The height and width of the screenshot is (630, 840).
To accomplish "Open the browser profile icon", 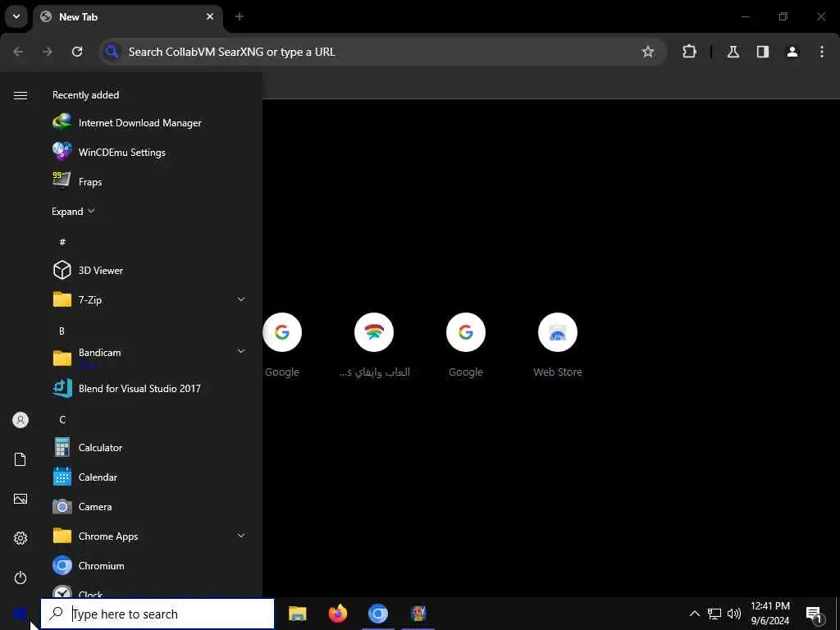I will pyautogui.click(x=792, y=52).
